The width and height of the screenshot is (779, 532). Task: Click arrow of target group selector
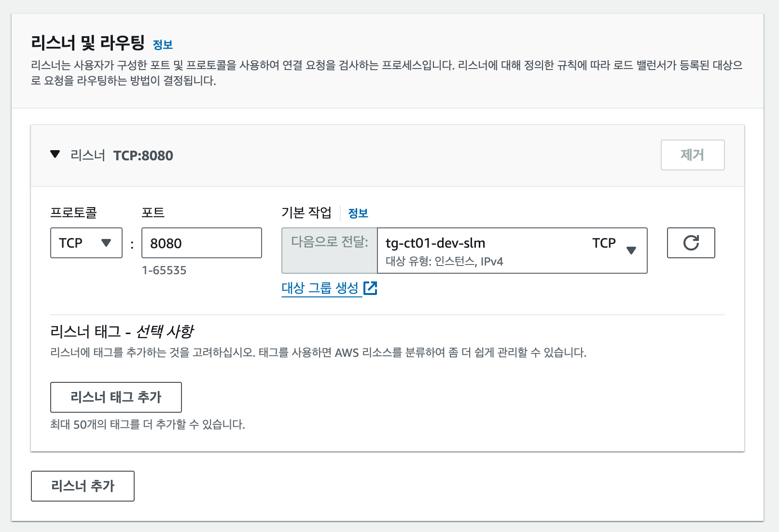tap(631, 250)
